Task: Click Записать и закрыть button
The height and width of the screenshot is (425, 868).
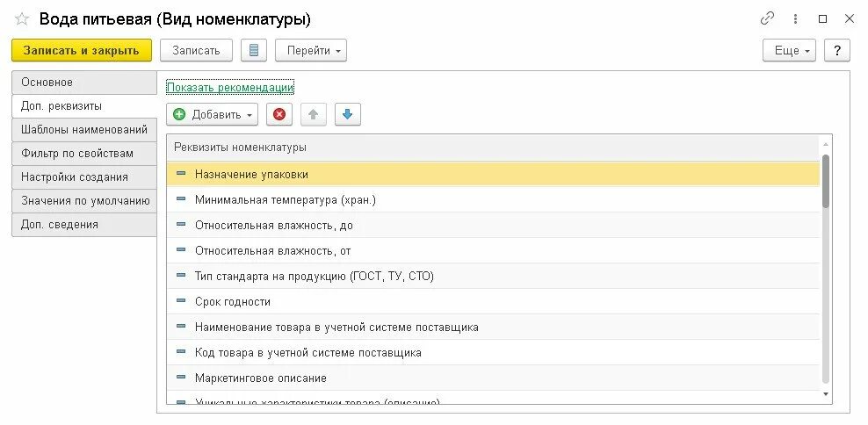Action: tap(82, 50)
